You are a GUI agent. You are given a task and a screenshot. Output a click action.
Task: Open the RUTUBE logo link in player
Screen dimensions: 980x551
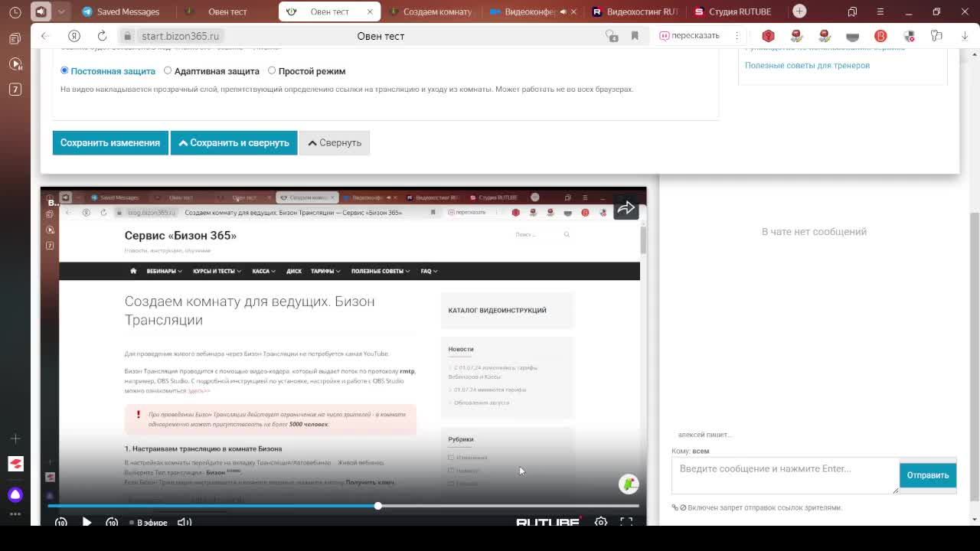click(548, 523)
